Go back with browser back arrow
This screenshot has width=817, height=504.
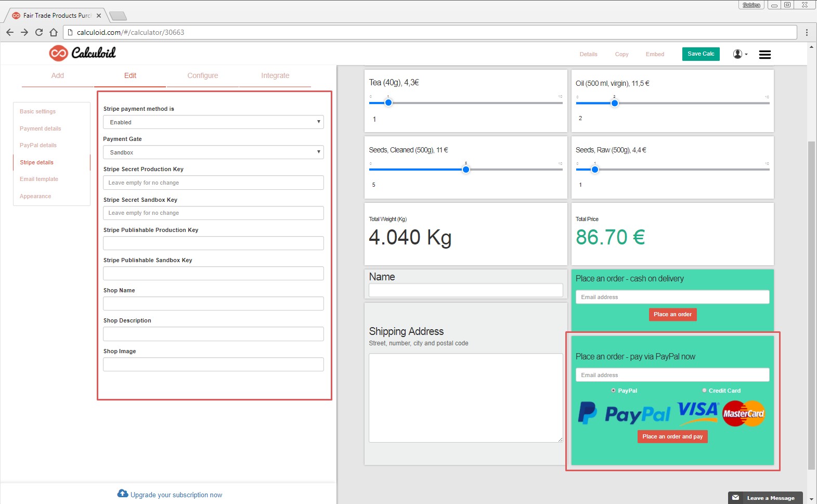pos(10,32)
